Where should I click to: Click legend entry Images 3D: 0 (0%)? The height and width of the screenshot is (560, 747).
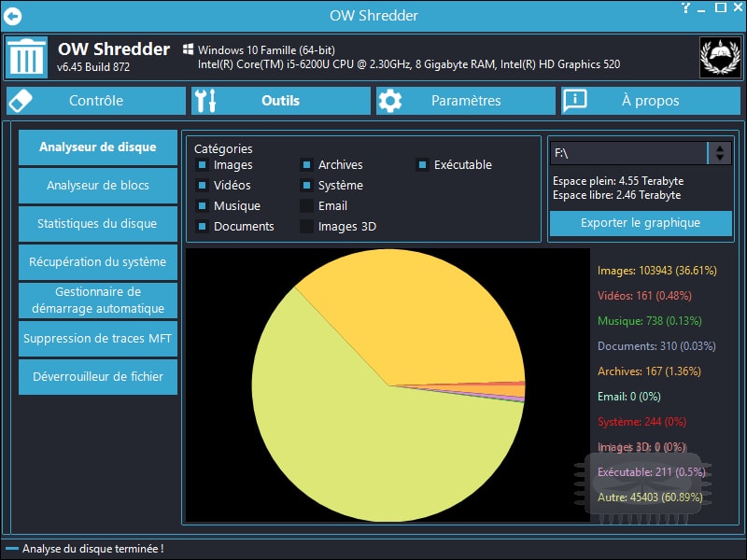[x=641, y=447]
